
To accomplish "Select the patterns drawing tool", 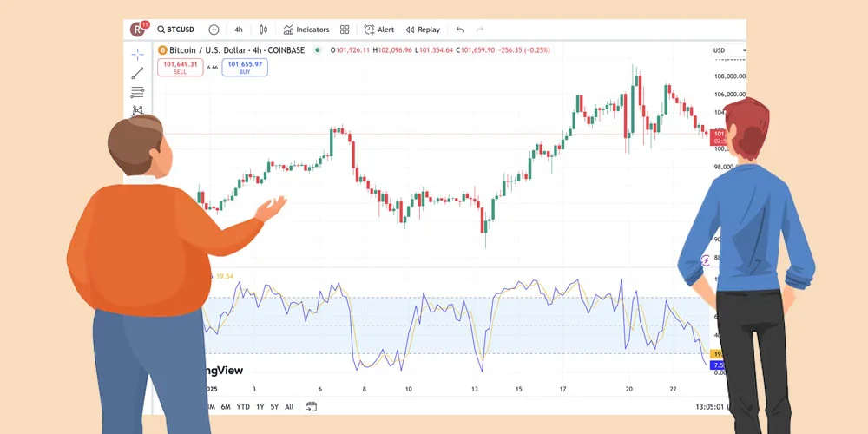I will click(137, 110).
